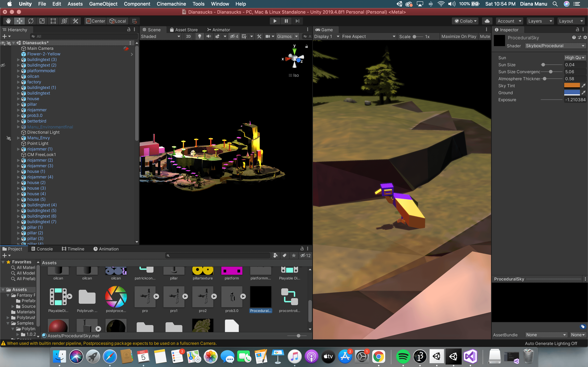This screenshot has width=588, height=367.
Task: Click the Pause button
Action: (286, 21)
